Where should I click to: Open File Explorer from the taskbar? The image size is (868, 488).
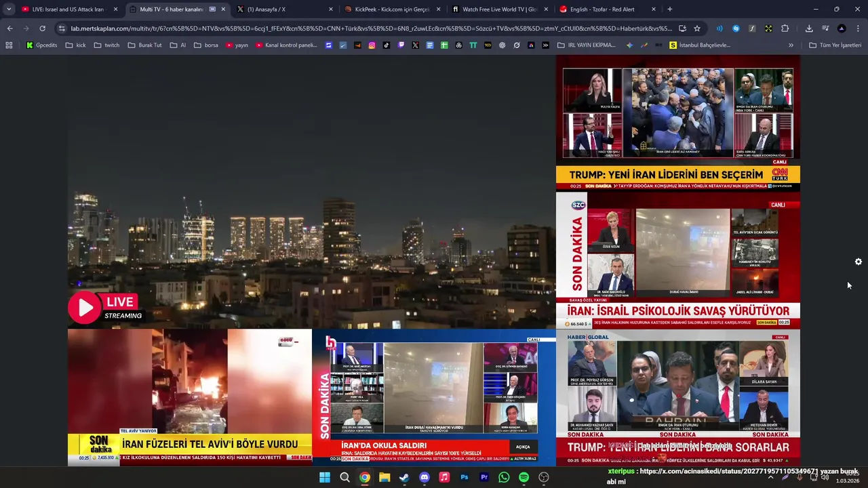tap(384, 477)
